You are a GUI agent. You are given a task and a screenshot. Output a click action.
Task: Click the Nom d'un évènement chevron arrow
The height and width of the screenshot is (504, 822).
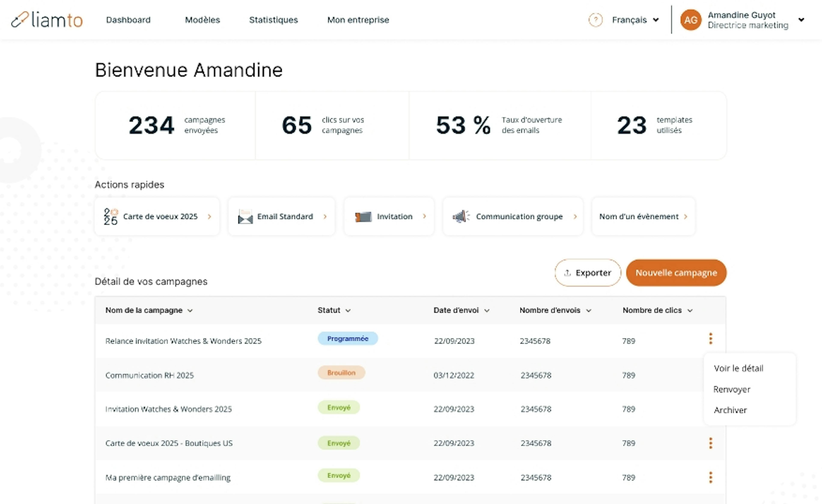pos(686,217)
